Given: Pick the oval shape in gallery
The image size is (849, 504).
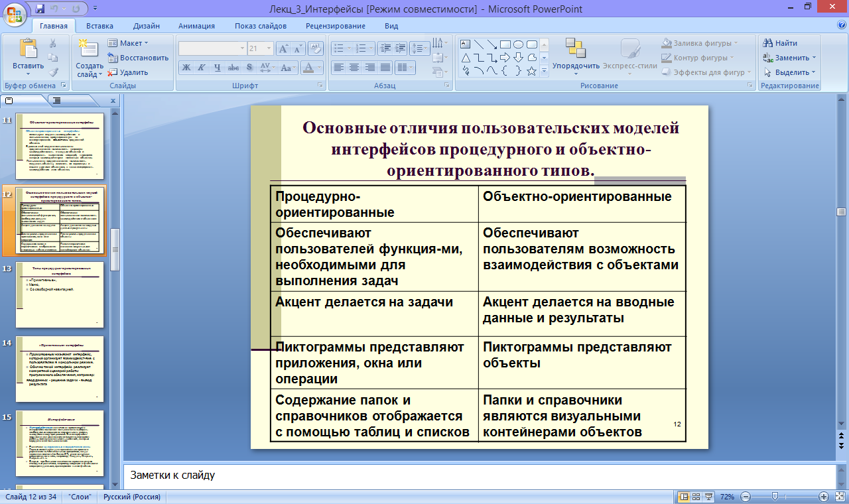Looking at the screenshot, I should point(519,44).
